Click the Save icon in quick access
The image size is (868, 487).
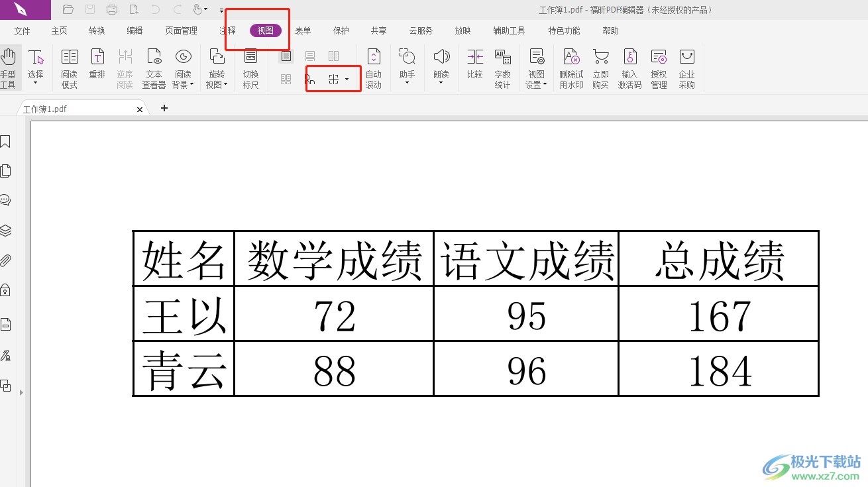pyautogui.click(x=90, y=9)
